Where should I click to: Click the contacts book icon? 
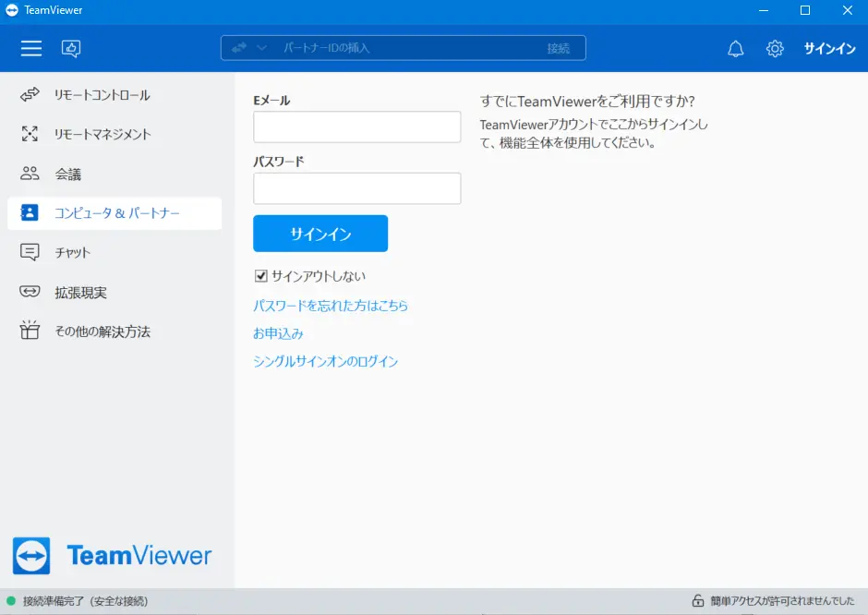(x=30, y=212)
